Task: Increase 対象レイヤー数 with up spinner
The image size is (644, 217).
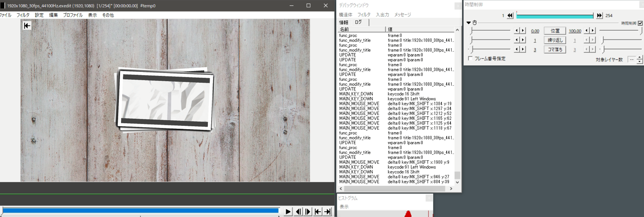Action: click(x=640, y=57)
